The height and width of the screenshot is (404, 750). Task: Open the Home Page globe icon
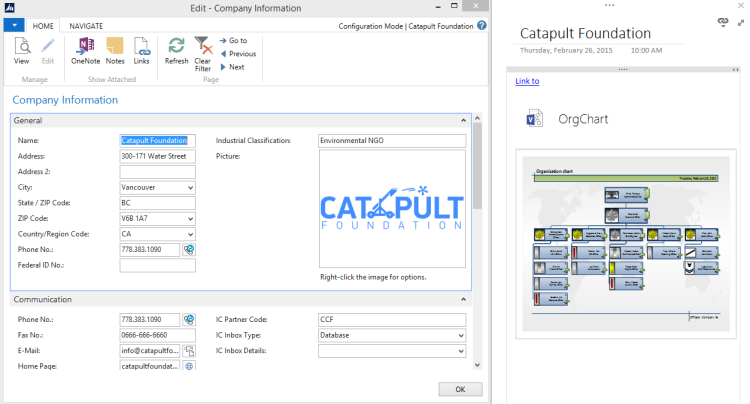point(189,366)
